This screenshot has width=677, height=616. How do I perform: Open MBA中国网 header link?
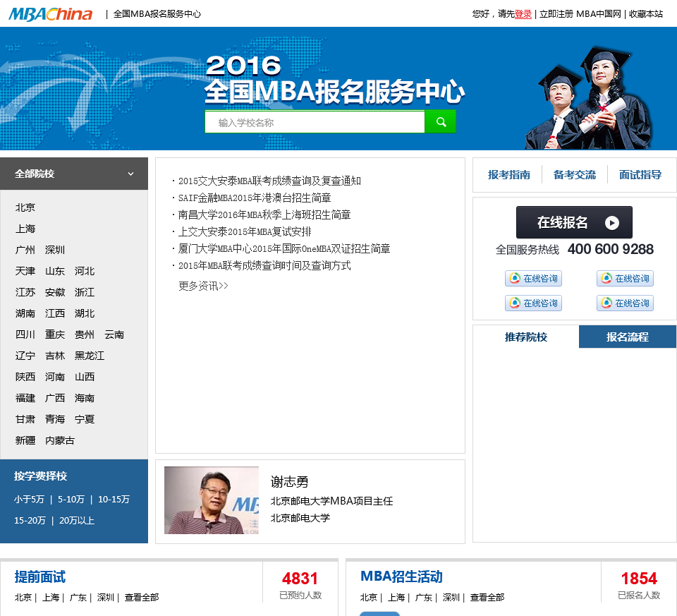tap(599, 14)
